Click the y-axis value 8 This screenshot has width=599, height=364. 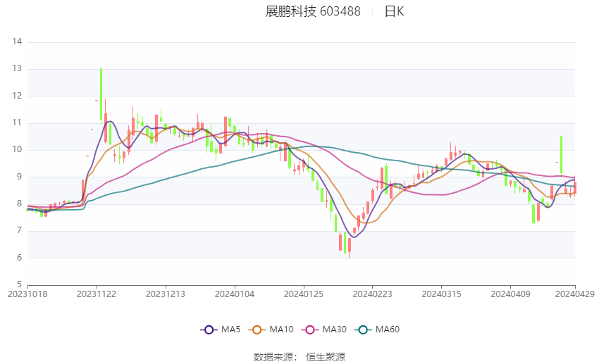point(20,203)
